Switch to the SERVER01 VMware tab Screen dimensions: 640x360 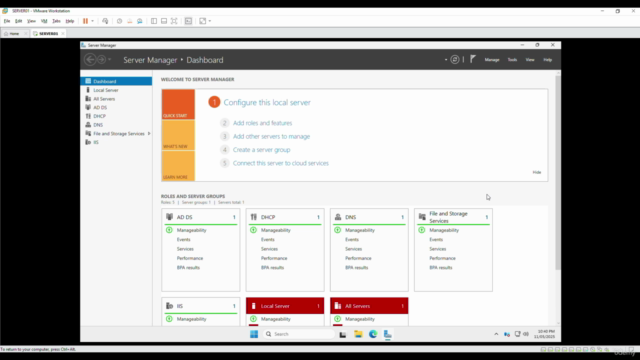pos(49,33)
